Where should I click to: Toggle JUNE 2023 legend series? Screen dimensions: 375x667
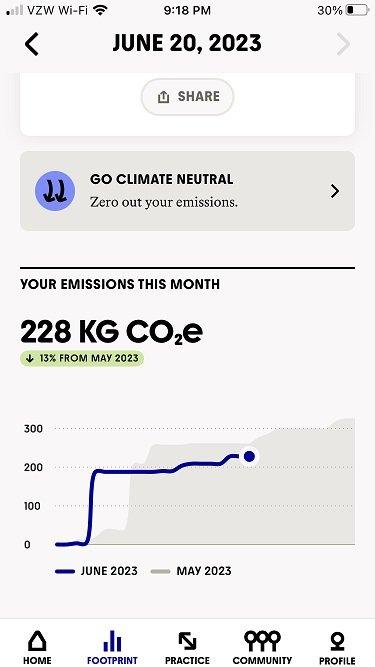point(96,571)
